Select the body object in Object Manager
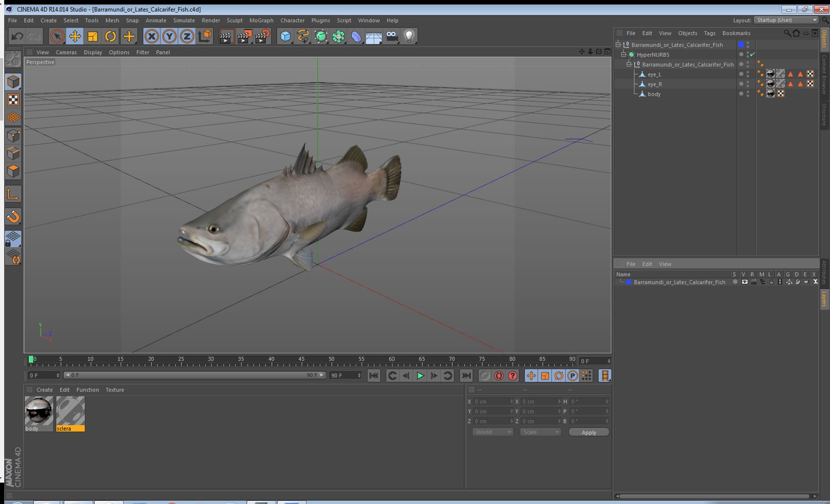This screenshot has width=830, height=504. click(654, 94)
